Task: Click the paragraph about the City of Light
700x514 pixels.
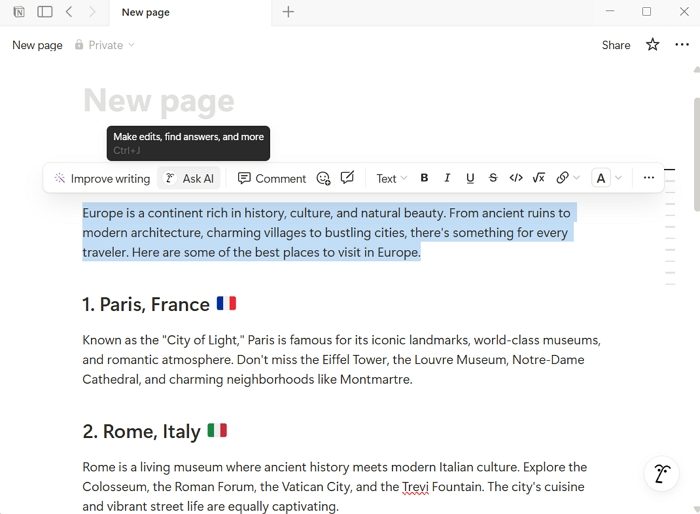Action: tap(342, 359)
